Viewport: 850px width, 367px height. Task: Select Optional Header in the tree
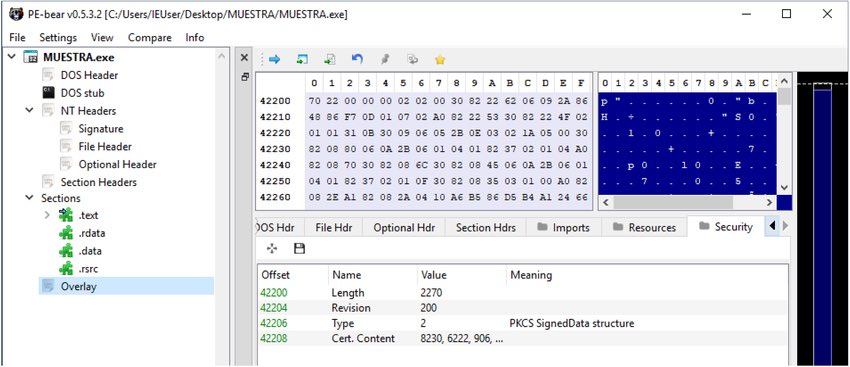tap(117, 164)
